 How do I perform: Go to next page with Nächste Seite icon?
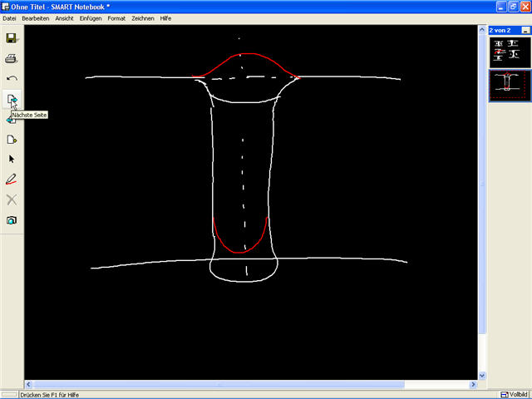coord(12,100)
